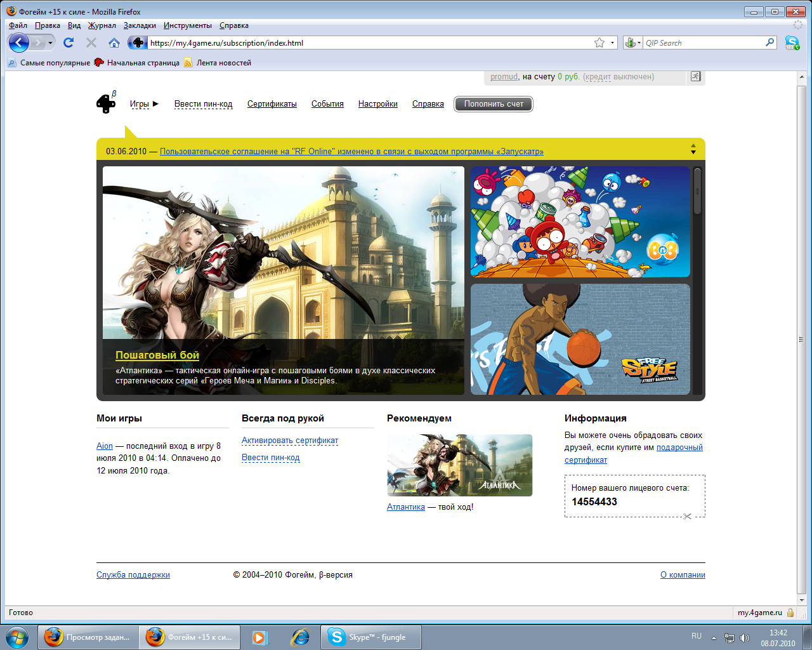Click Ввести пин-код under Всегда под рукой
Screen dimensions: 812x650
pos(271,458)
